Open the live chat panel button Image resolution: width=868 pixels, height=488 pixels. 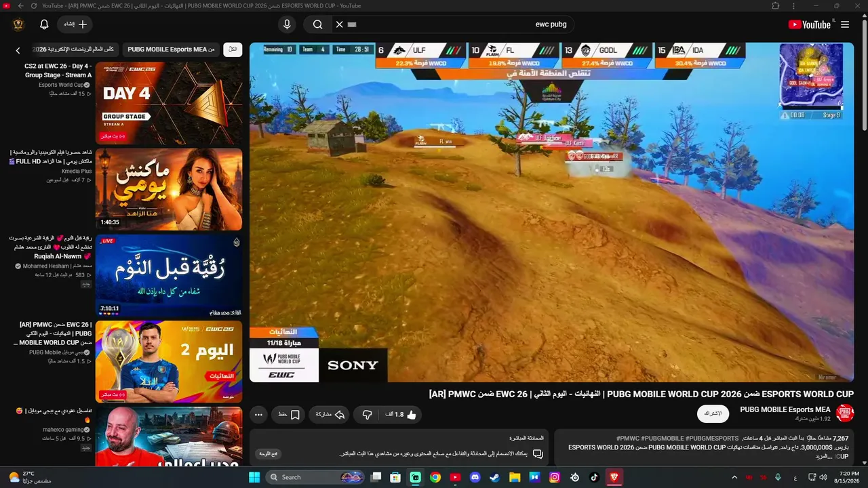[x=269, y=453]
